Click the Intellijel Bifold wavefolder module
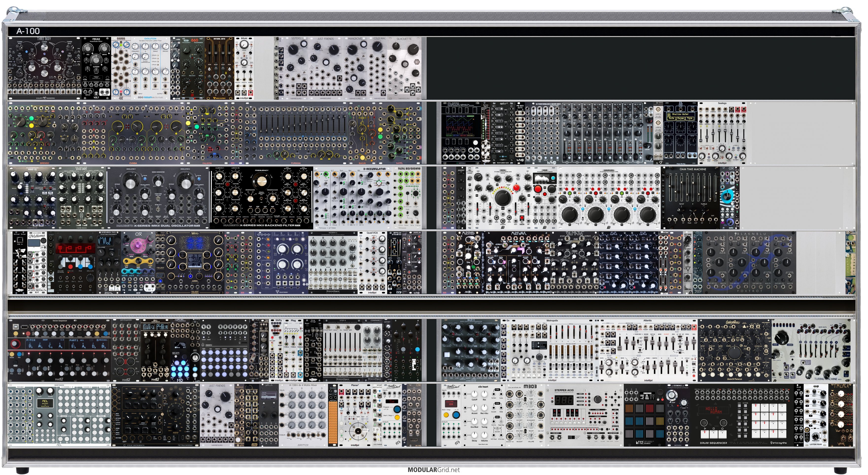Image resolution: width=868 pixels, height=475 pixels. pyautogui.click(x=244, y=68)
